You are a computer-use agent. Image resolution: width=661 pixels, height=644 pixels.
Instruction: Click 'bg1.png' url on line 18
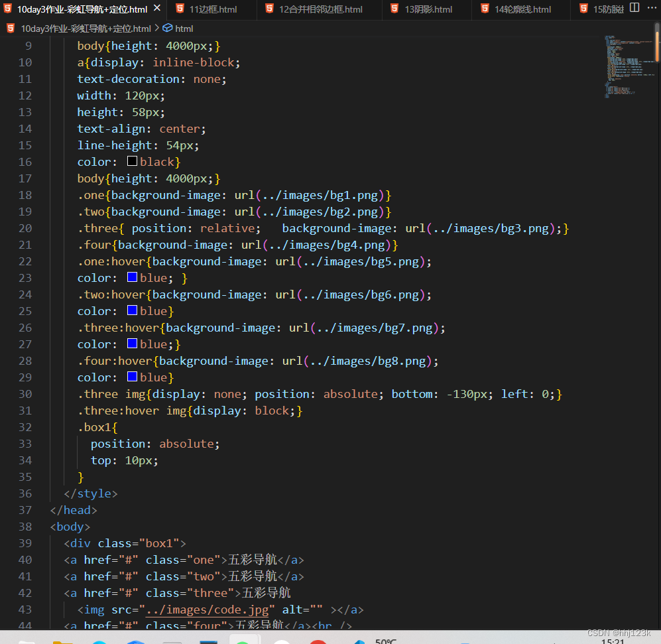tap(353, 195)
